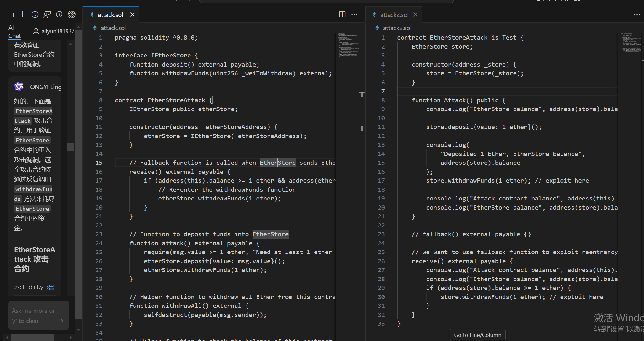Click the chat vertical scrollbar thumb
This screenshot has height=341, width=644.
pyautogui.click(x=71, y=147)
